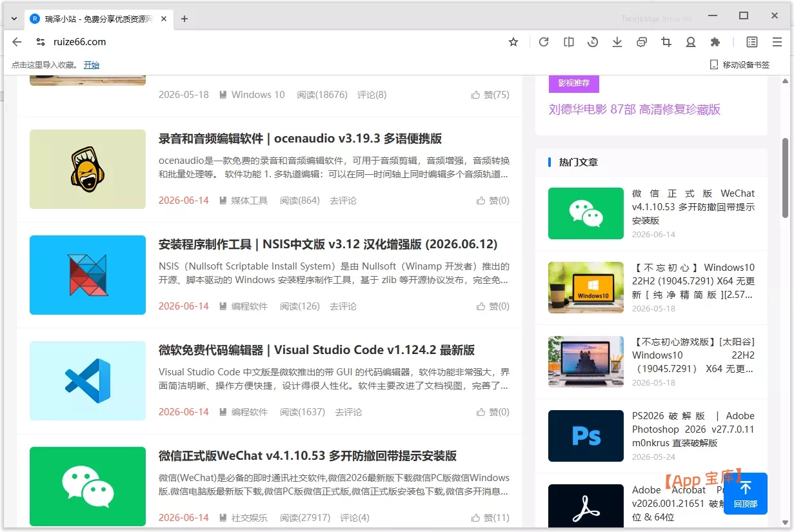Open split view book icon in toolbar
The image size is (794, 532).
point(568,42)
